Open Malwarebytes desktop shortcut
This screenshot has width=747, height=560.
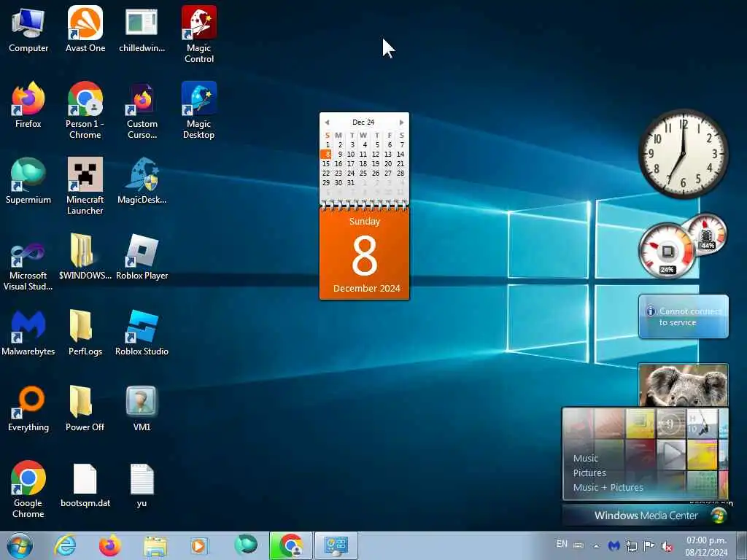(x=28, y=332)
